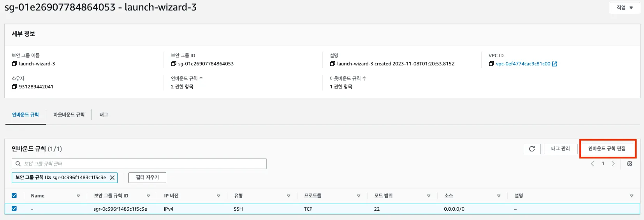The height and width of the screenshot is (220, 644).
Task: Open the 작업 actions dropdown
Action: coord(625,8)
